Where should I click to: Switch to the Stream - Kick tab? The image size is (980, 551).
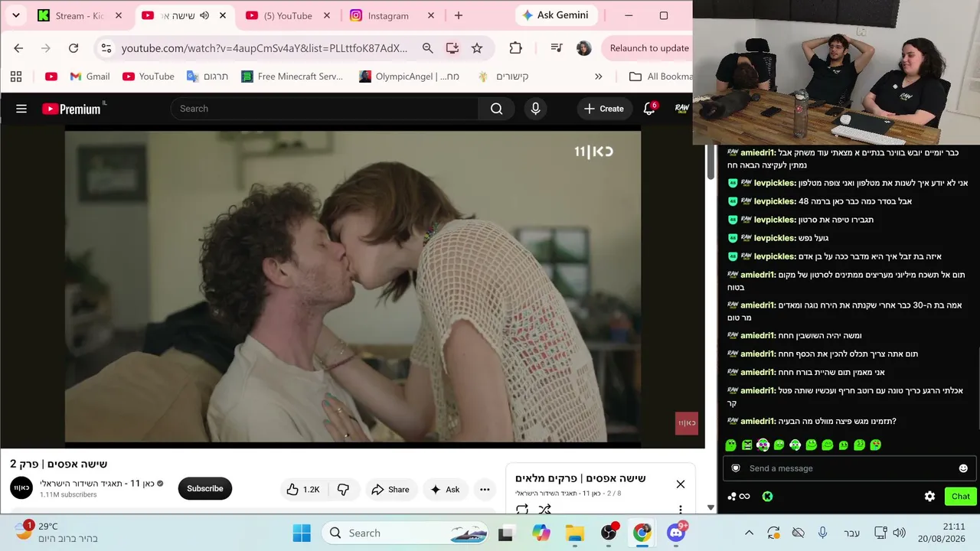(80, 15)
